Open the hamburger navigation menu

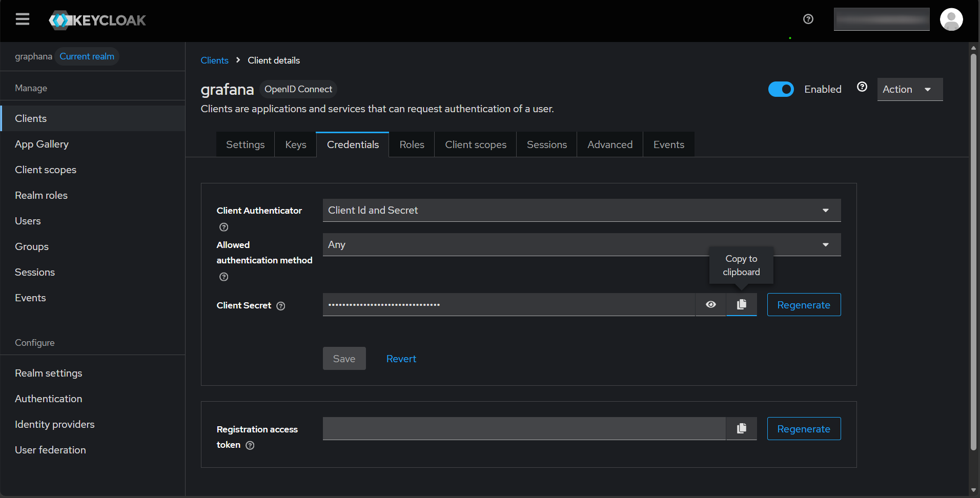point(23,19)
